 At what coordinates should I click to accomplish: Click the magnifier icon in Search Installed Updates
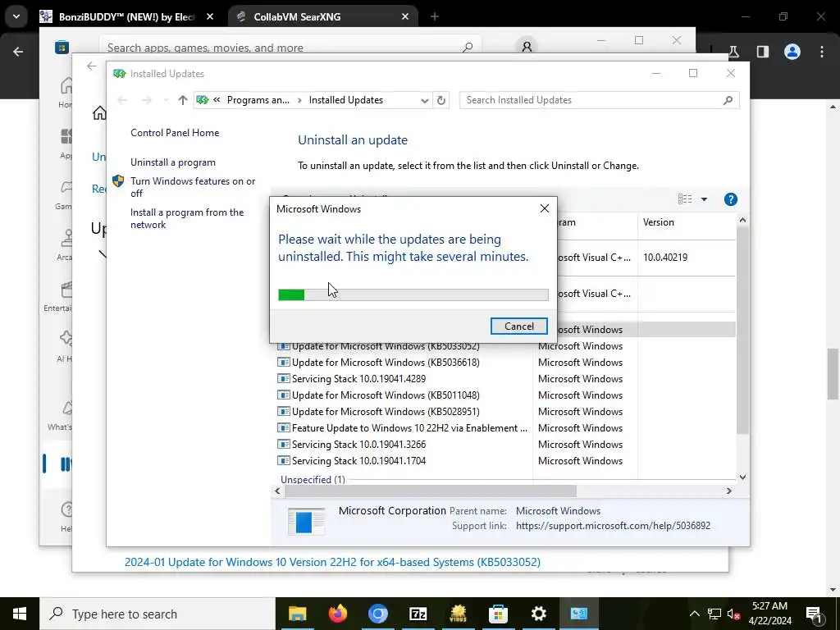(728, 100)
